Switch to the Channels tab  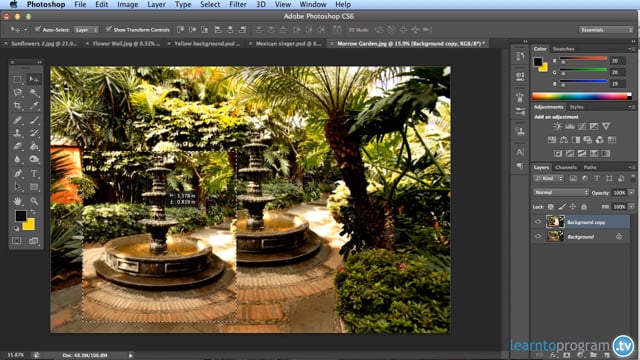pyautogui.click(x=566, y=167)
